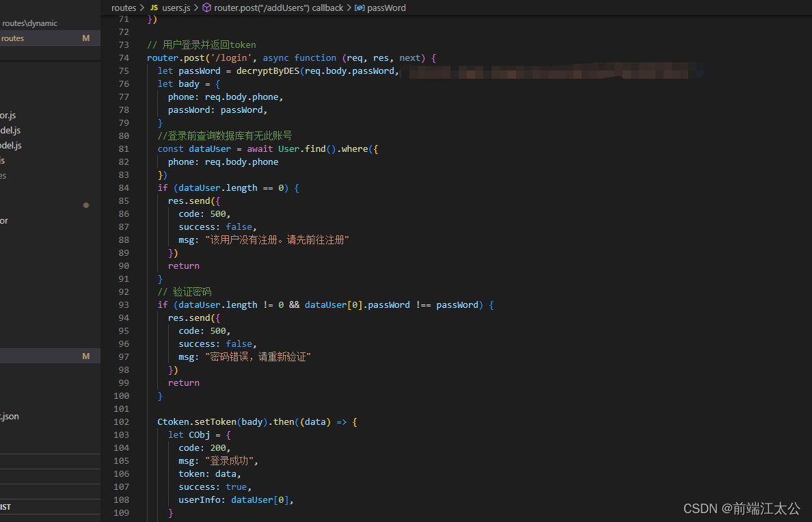Click bady in the let declaration line 76
The width and height of the screenshot is (812, 522).
tap(189, 84)
